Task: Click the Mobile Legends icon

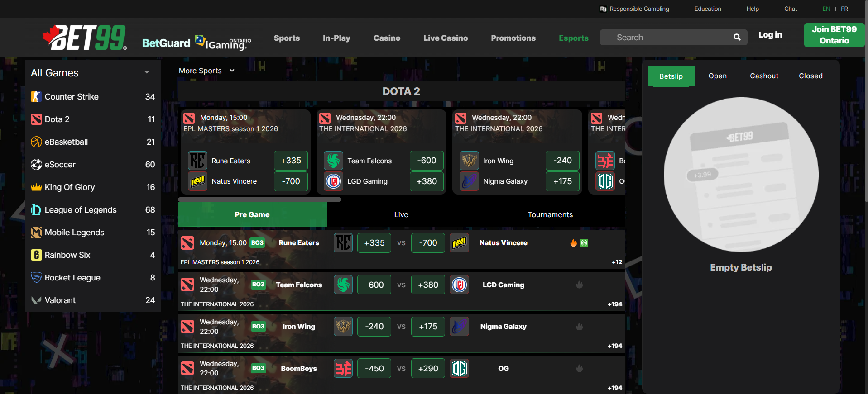Action: click(x=36, y=233)
